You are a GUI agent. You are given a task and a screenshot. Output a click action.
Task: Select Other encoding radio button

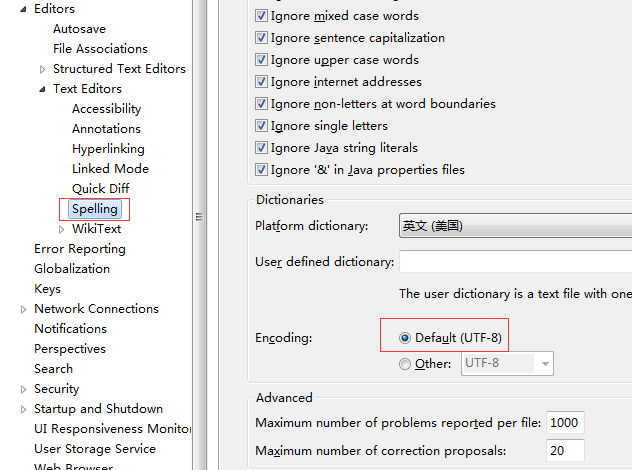(x=405, y=364)
